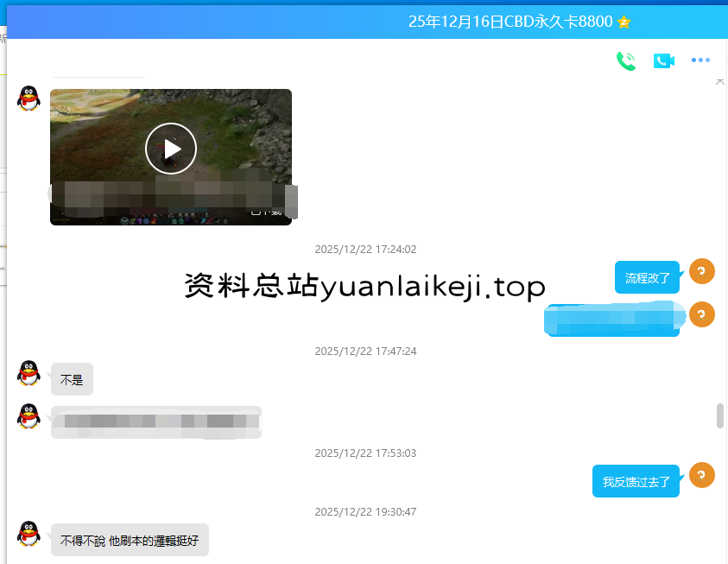The height and width of the screenshot is (564, 728).
Task: Select the 不是 message bubble
Action: coord(72,379)
